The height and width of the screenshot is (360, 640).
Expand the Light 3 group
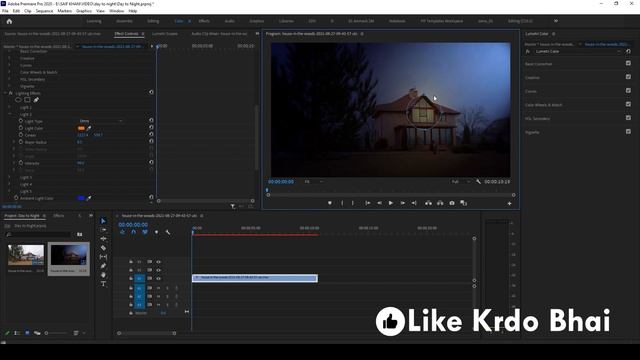[9, 177]
